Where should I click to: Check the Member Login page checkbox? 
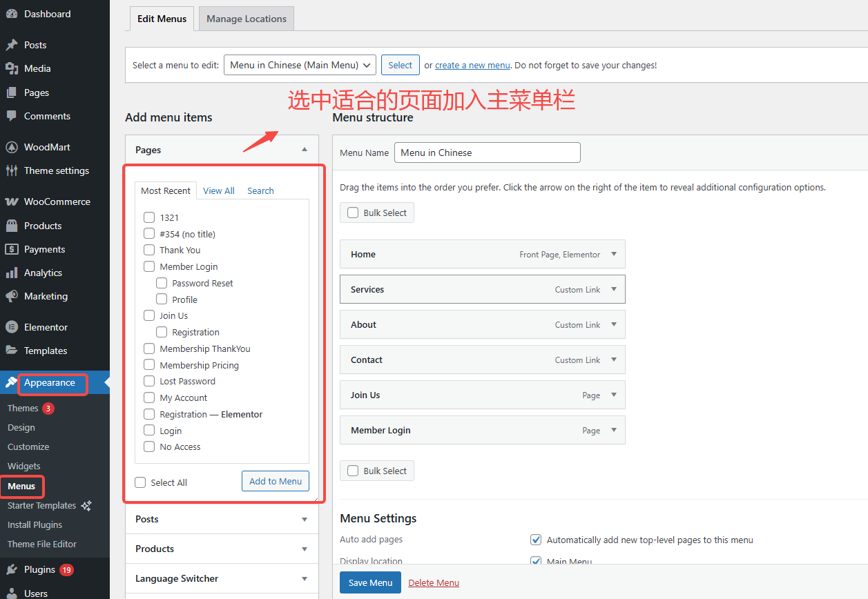tap(148, 266)
